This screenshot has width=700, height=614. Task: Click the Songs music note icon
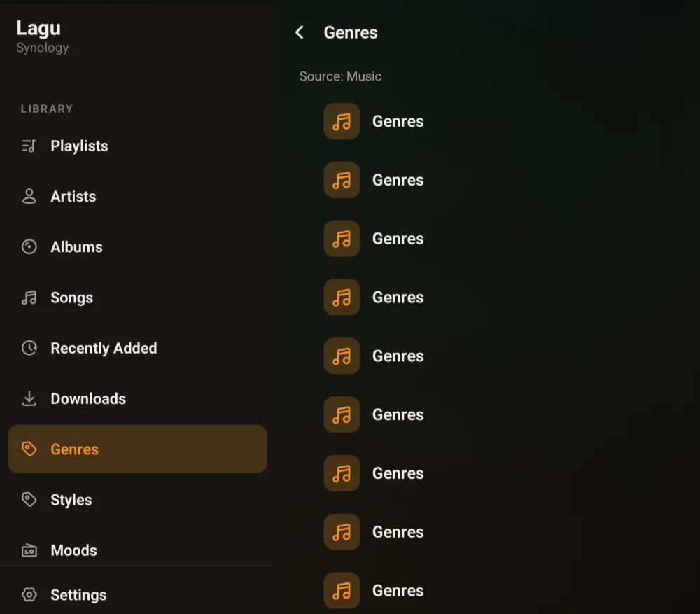click(x=29, y=298)
